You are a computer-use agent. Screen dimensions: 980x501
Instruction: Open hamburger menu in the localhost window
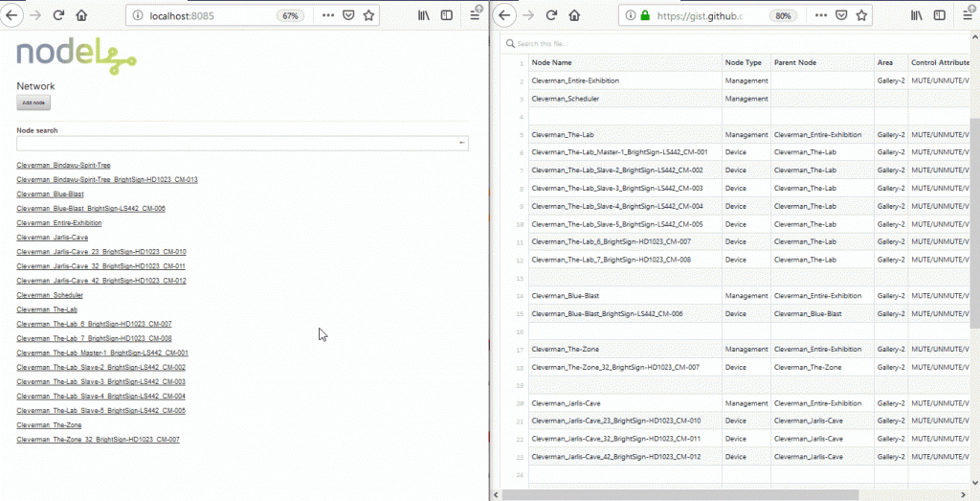[x=475, y=16]
